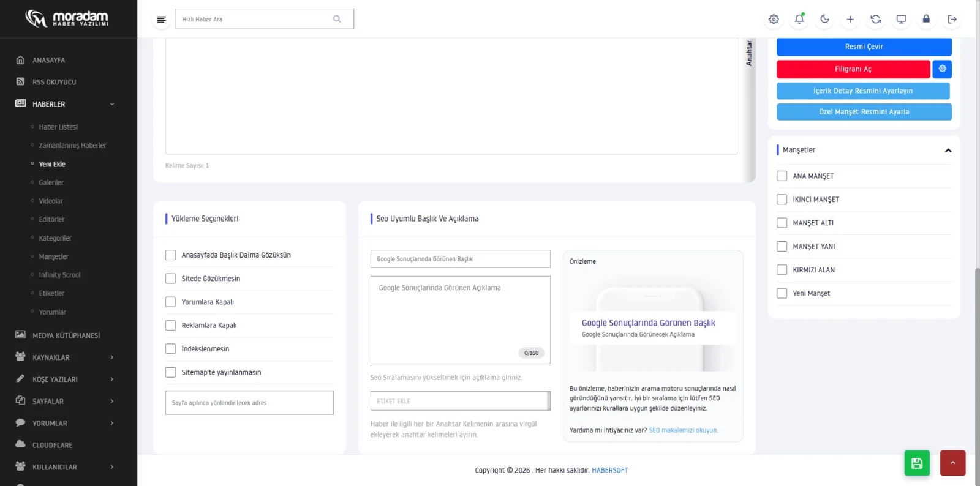The height and width of the screenshot is (486, 980).
Task: Click the Moradam logo
Action: [x=67, y=18]
